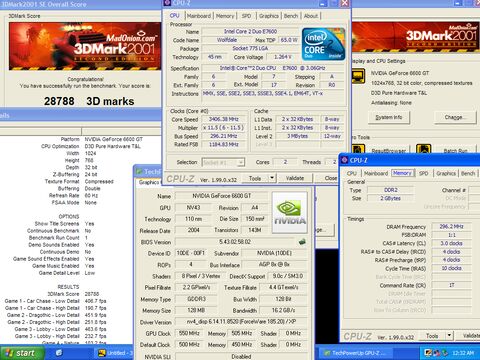Click the first system tray icon
The width and height of the screenshot is (480, 360).
pyautogui.click(x=428, y=353)
